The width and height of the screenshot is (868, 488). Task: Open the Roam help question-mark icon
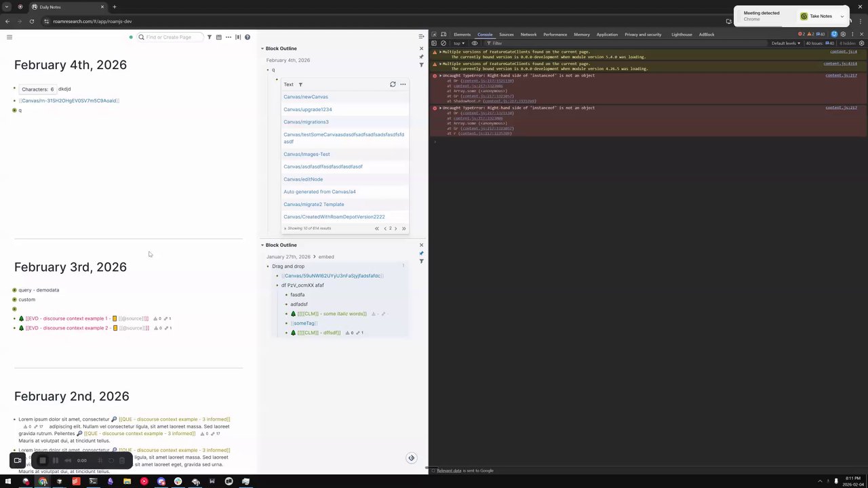pos(248,37)
